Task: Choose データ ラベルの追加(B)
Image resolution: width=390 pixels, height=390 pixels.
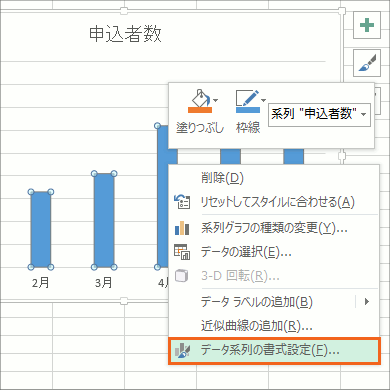Action: 274,302
